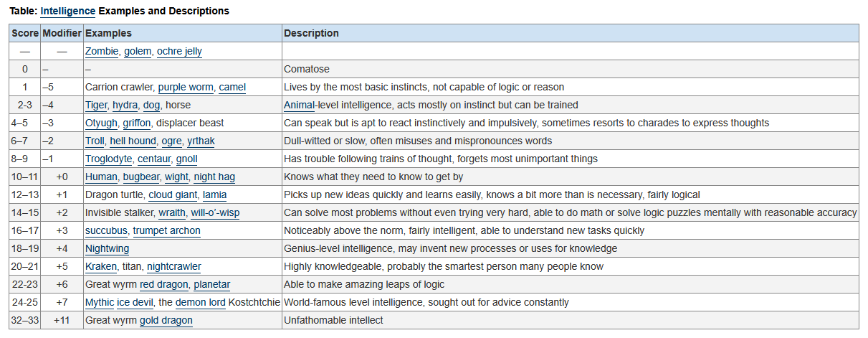The width and height of the screenshot is (868, 338).
Task: Click the Zombie link
Action: [x=102, y=51]
